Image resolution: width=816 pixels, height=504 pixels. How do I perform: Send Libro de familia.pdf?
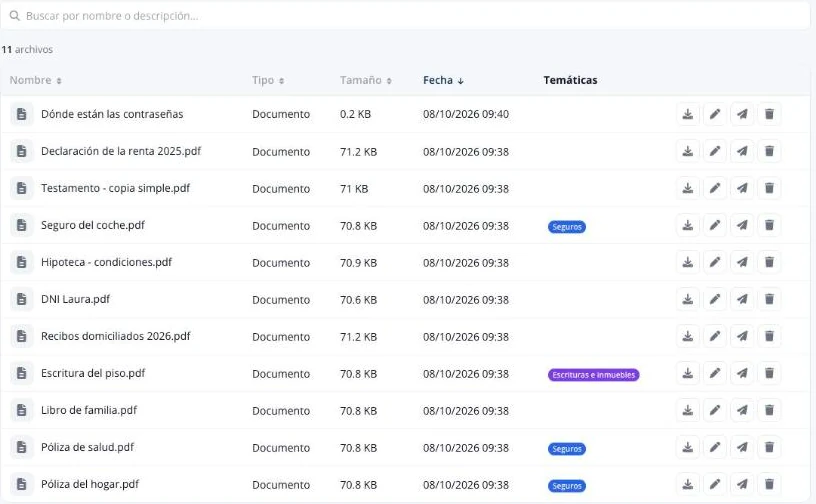(742, 410)
